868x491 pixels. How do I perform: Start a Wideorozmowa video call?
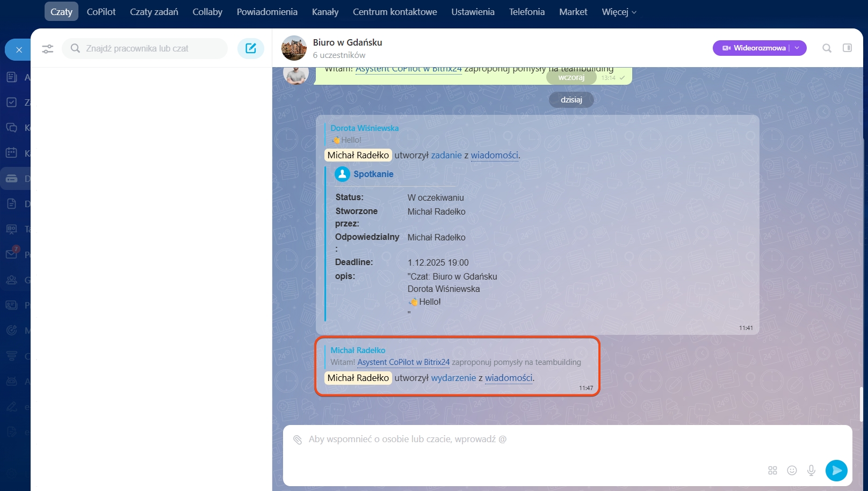[754, 48]
